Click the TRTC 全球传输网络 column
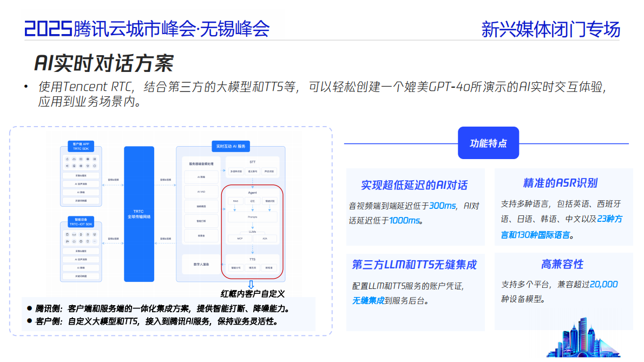This screenshot has width=644, height=362. tap(138, 214)
